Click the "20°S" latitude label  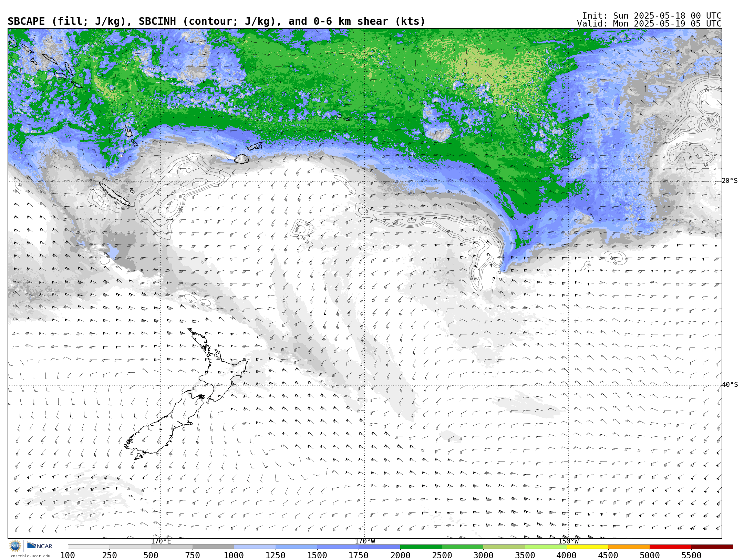click(x=730, y=181)
